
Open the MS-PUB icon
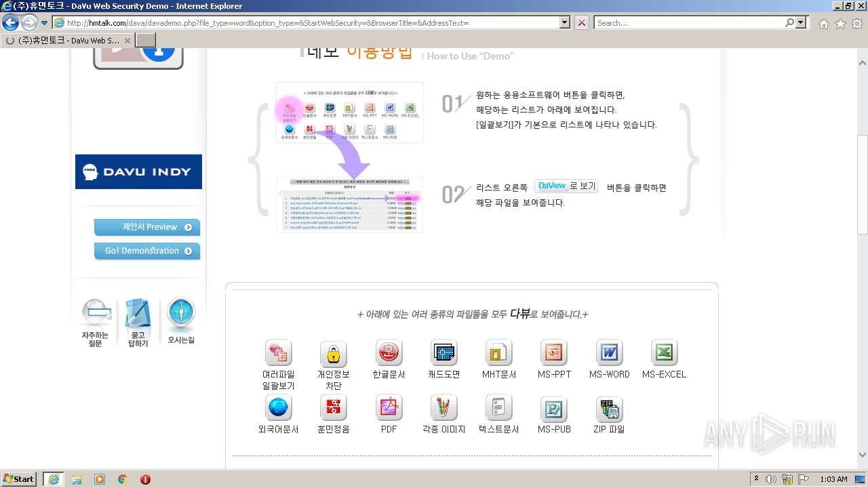point(554,408)
